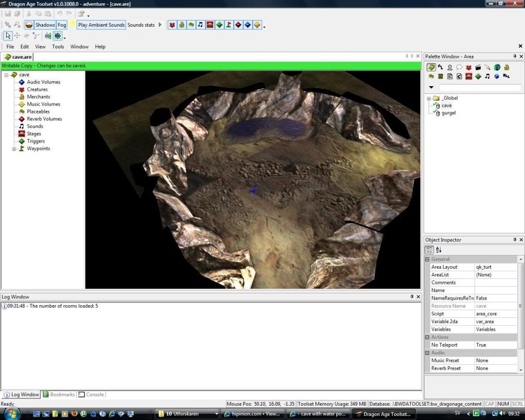Collapse the General section in Object Inspector
The image size is (525, 420).
pyautogui.click(x=428, y=259)
